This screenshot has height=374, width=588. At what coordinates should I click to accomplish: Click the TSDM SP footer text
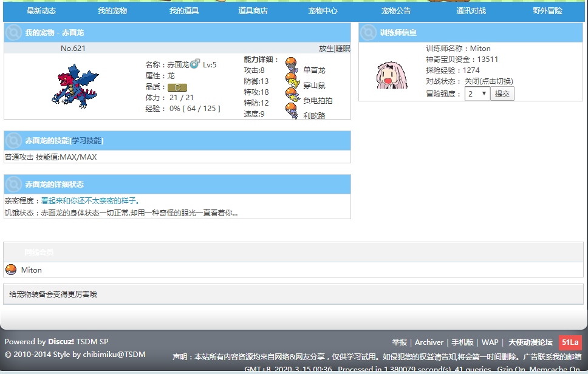[92, 341]
